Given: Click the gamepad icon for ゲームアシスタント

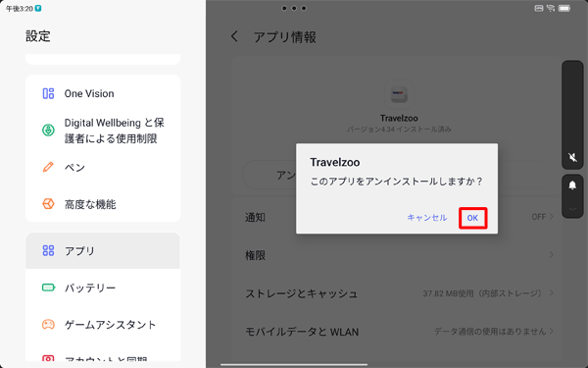Looking at the screenshot, I should click(x=48, y=325).
